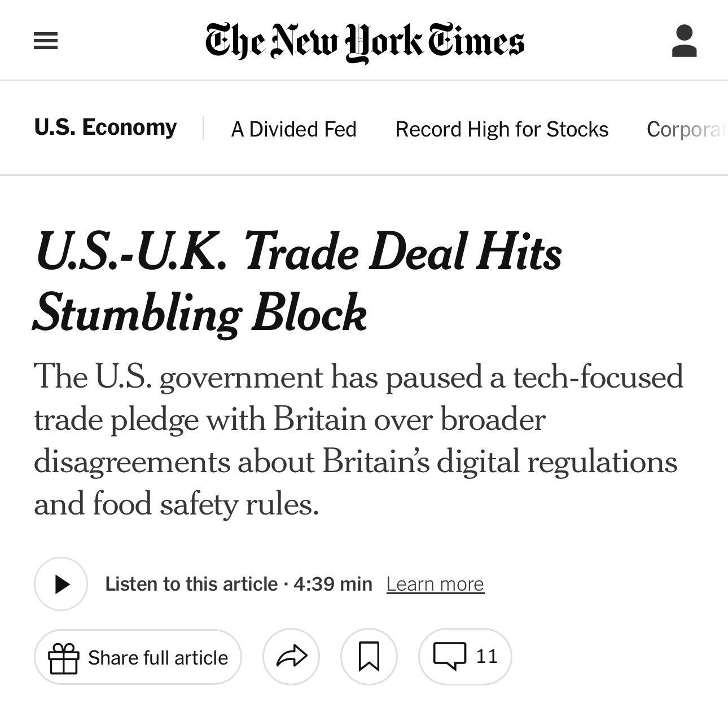Click the gift box icon
The height and width of the screenshot is (708, 728).
point(63,658)
